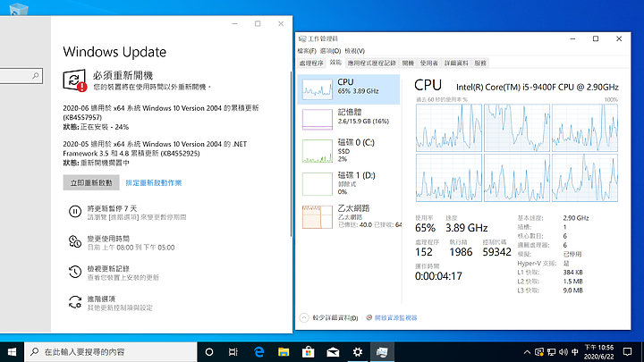Click the 59342 handles value

[496, 252]
